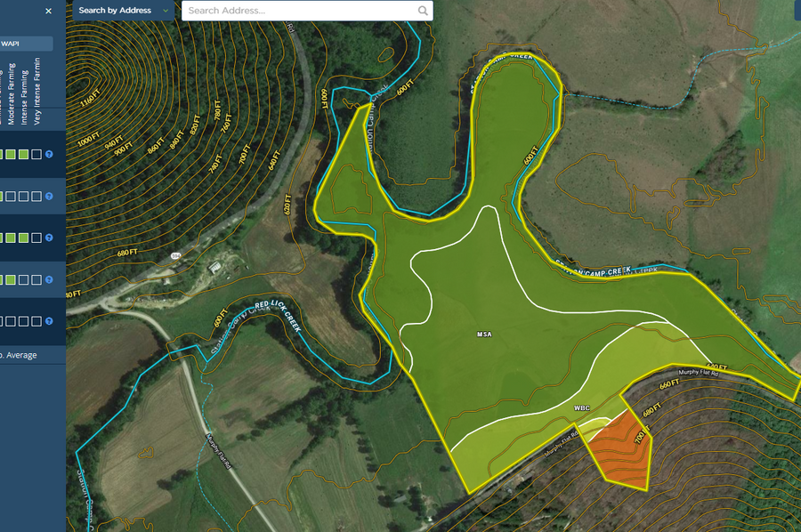The height and width of the screenshot is (532, 801).
Task: Click the 620 FT contour label
Action: coord(287,205)
